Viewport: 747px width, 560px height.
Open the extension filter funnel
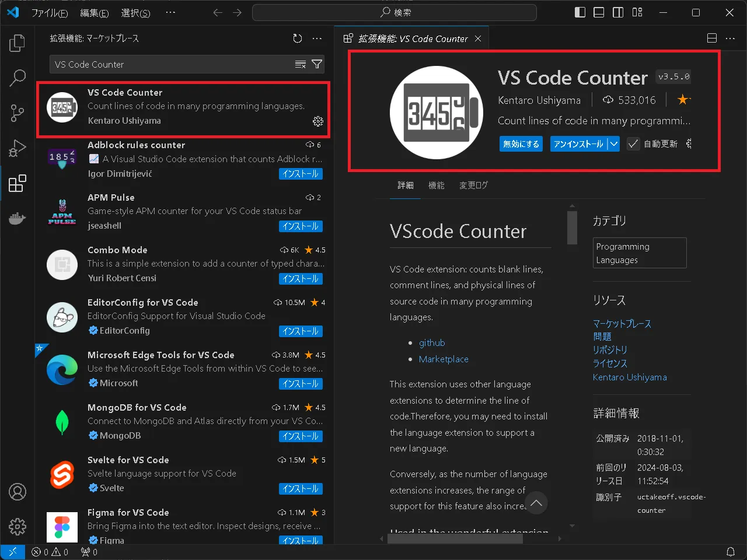pyautogui.click(x=317, y=64)
